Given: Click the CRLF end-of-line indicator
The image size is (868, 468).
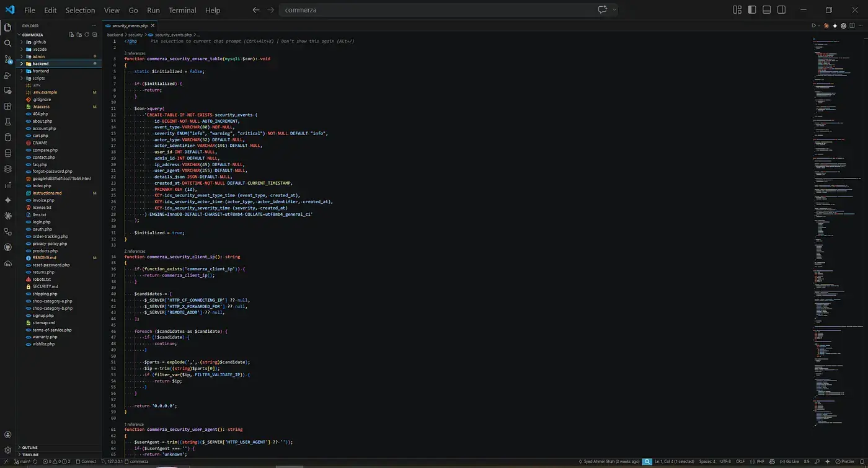Looking at the screenshot, I should tap(740, 461).
